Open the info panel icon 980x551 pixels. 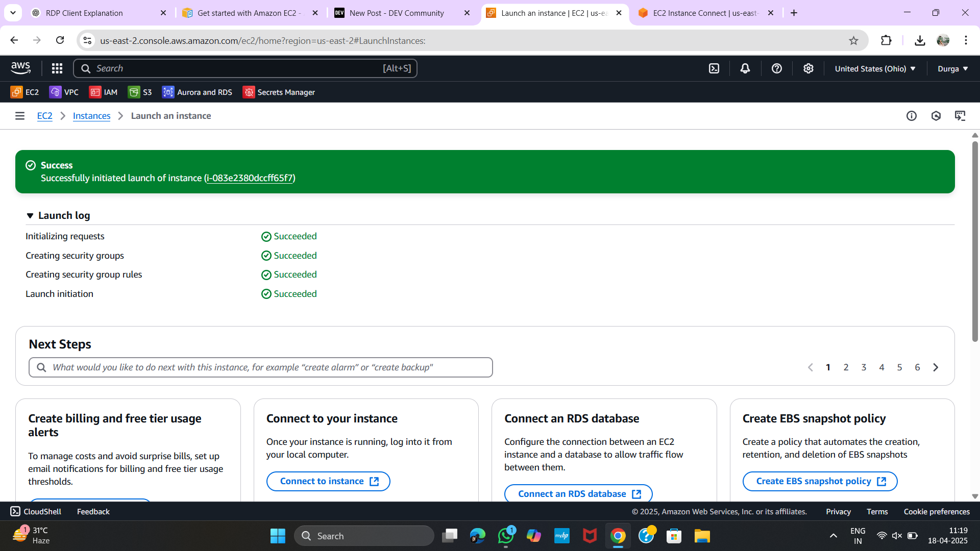912,116
